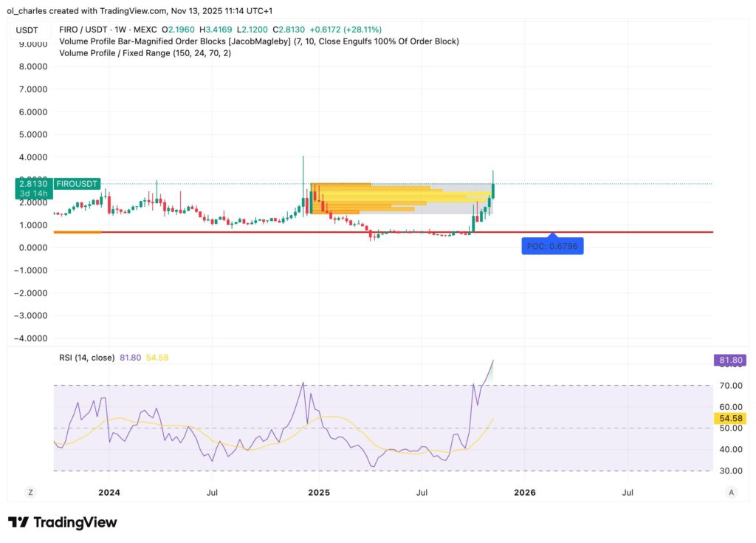756x543 pixels.
Task: Click the 2025 label on the time axis
Action: (x=319, y=492)
